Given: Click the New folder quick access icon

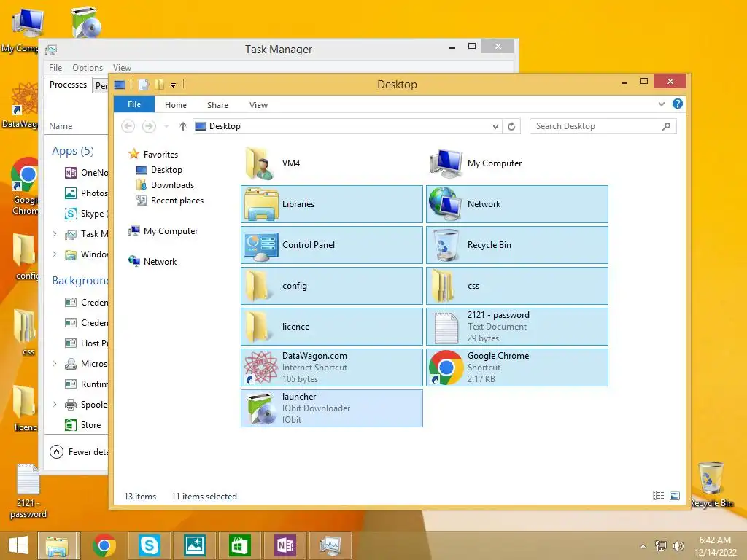Looking at the screenshot, I should 159,85.
